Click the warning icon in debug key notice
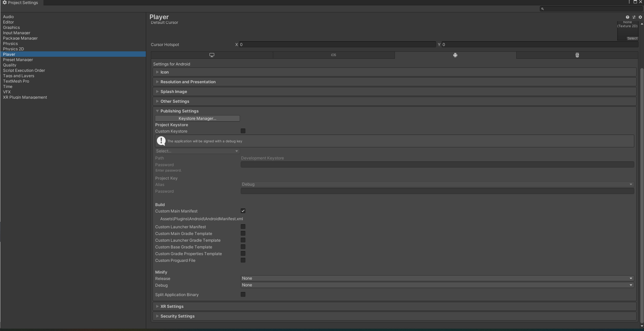The image size is (644, 331). point(161,141)
